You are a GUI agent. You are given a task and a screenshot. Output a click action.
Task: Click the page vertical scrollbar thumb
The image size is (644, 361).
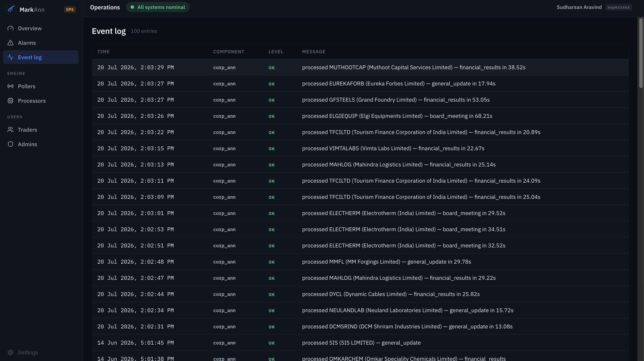(x=641, y=53)
